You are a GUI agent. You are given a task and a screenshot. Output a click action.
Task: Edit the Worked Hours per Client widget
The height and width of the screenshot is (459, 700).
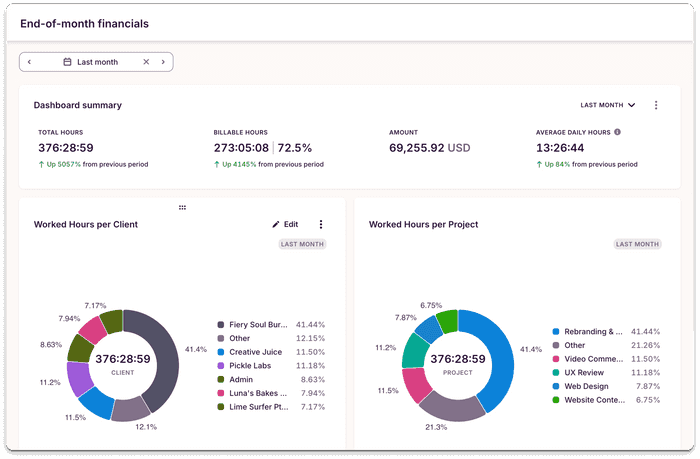click(x=285, y=225)
